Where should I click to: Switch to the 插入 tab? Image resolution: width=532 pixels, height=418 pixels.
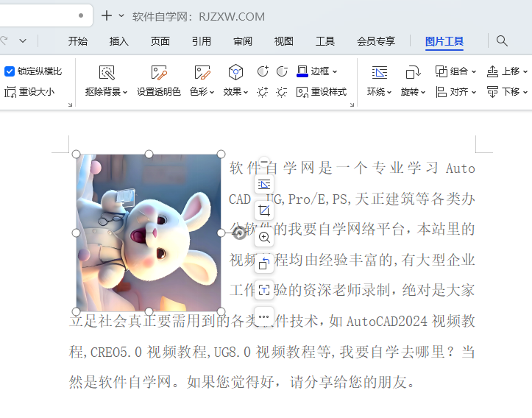pyautogui.click(x=118, y=41)
